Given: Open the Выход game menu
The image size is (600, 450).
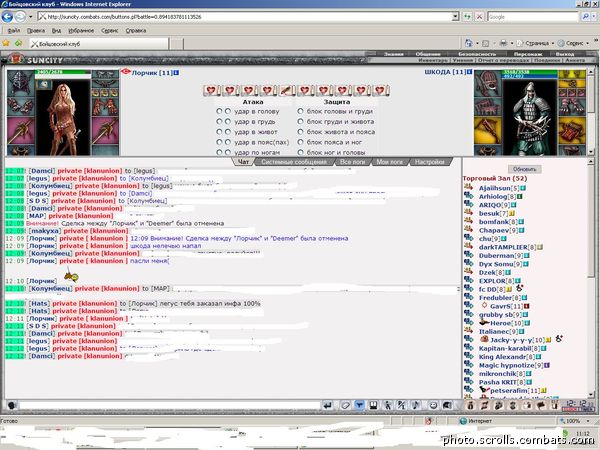Looking at the screenshot, I should [564, 54].
